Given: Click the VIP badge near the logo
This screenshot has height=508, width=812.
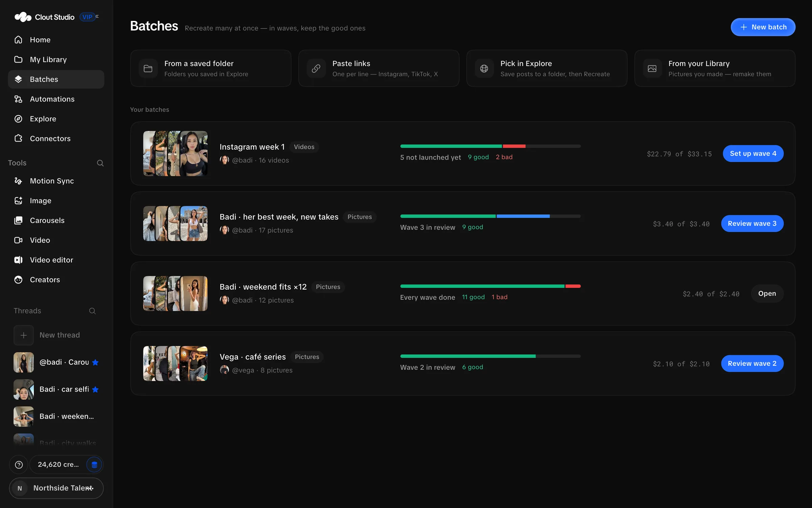Looking at the screenshot, I should tap(87, 17).
